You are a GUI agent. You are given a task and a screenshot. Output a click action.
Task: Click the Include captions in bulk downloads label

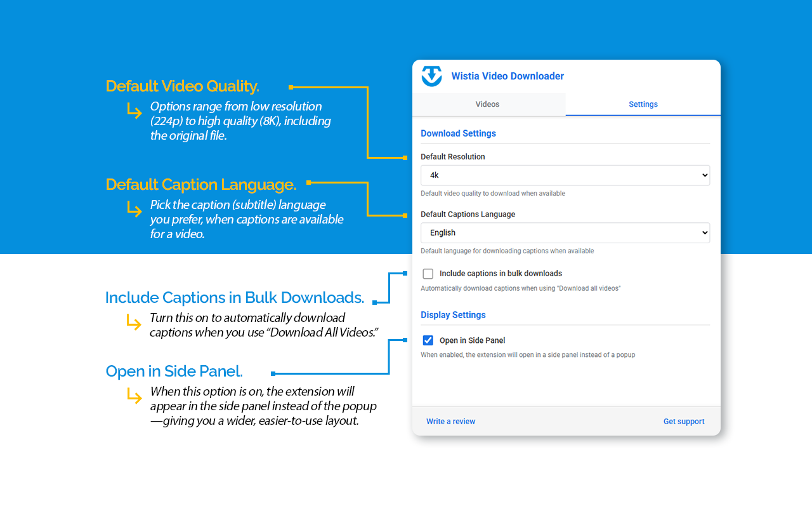(501, 274)
